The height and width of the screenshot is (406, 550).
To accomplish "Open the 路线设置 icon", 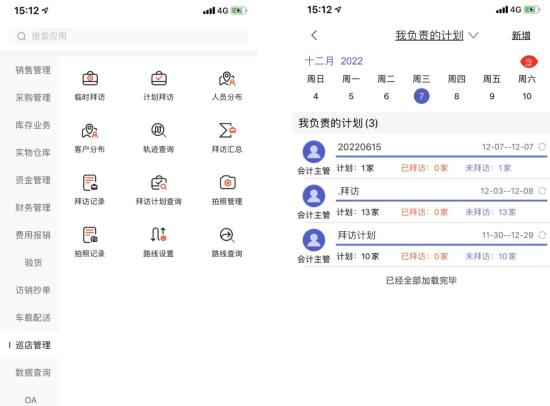I will point(159,235).
